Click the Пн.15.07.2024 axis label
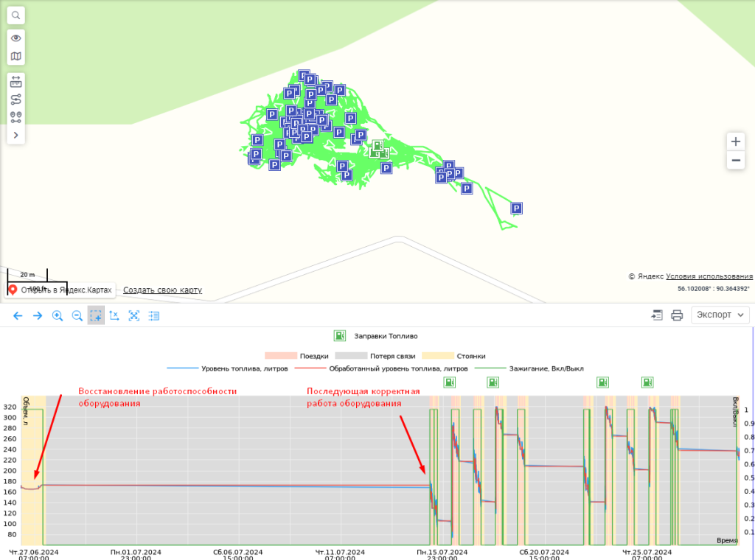This screenshot has width=755, height=560. (x=442, y=554)
